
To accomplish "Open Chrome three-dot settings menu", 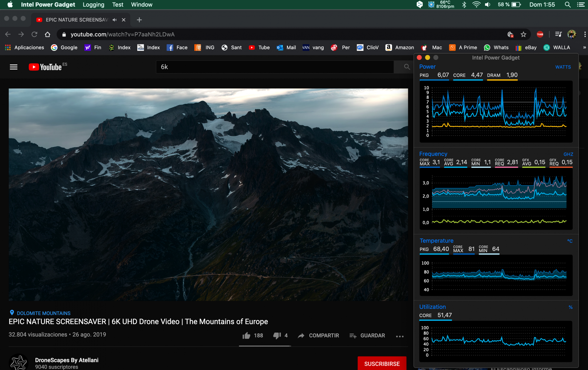I will (584, 34).
